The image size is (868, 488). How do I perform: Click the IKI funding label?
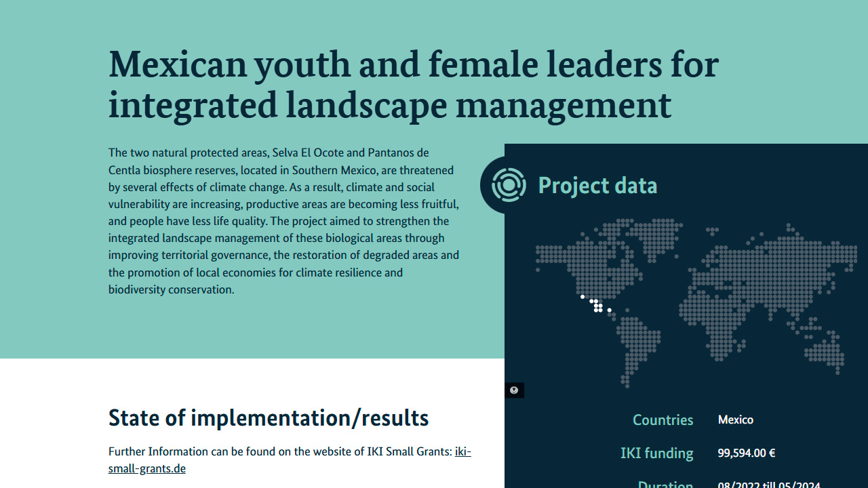click(x=656, y=453)
